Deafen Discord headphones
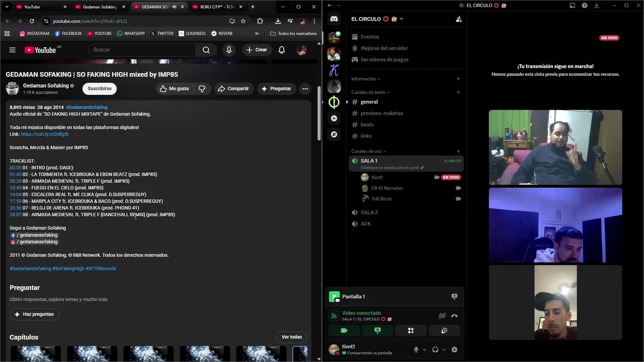This screenshot has width=644, height=362. pyautogui.click(x=435, y=349)
